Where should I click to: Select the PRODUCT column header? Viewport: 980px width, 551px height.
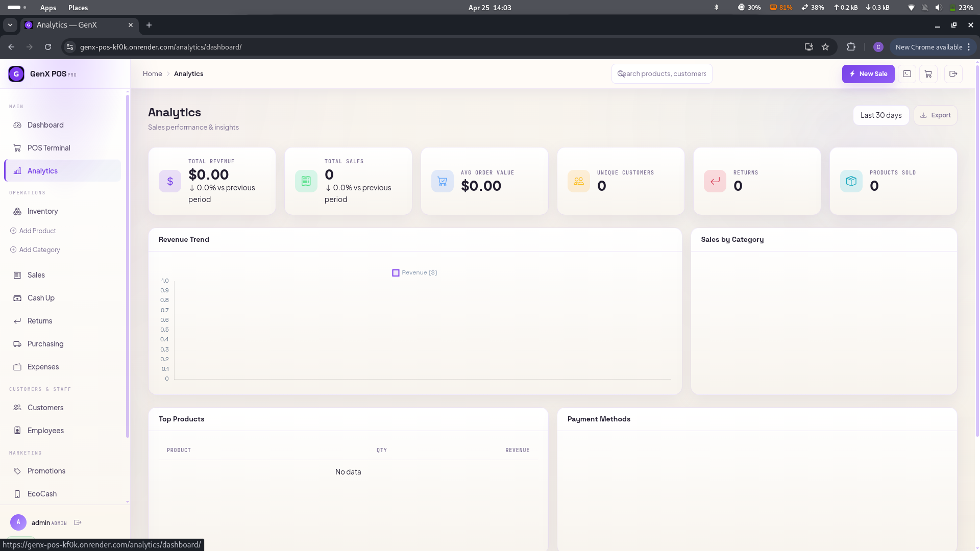[179, 450]
